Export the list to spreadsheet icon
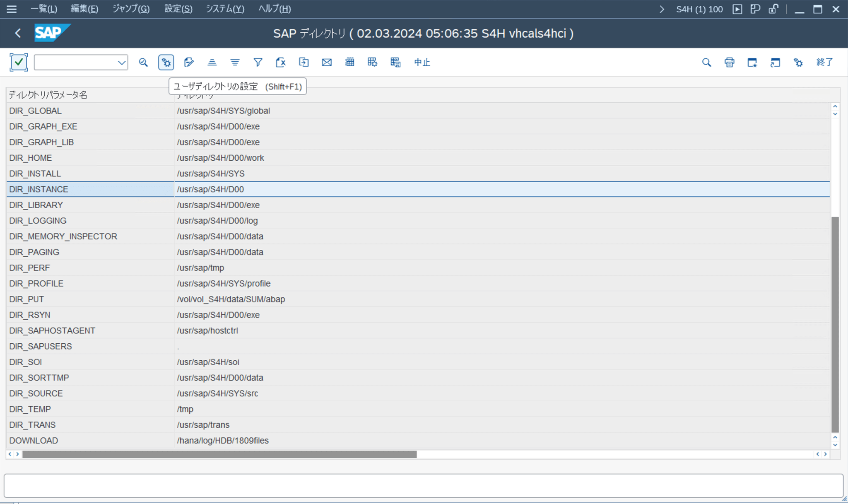The height and width of the screenshot is (504, 848). pyautogui.click(x=349, y=62)
